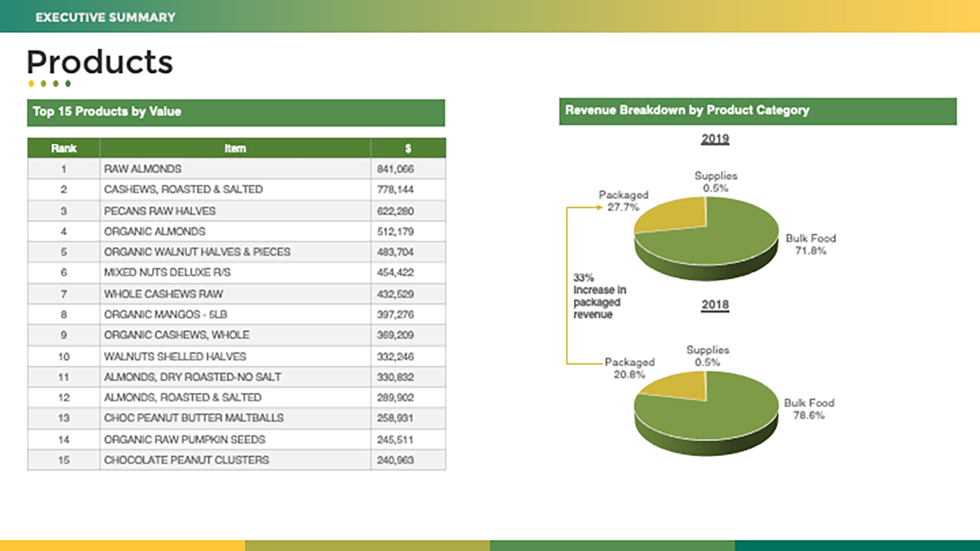Select the ORGANIC MANGOS - 5LB row
The height and width of the screenshot is (551, 980).
165,315
